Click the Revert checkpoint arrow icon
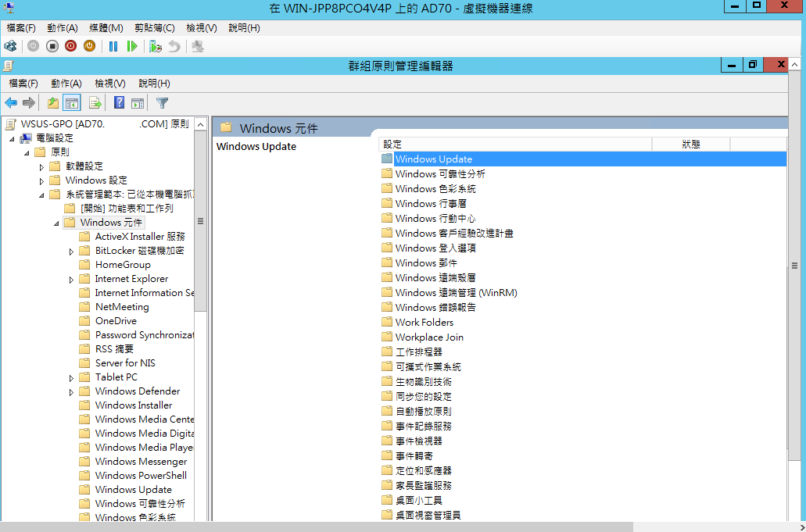This screenshot has height=532, width=806. [174, 46]
